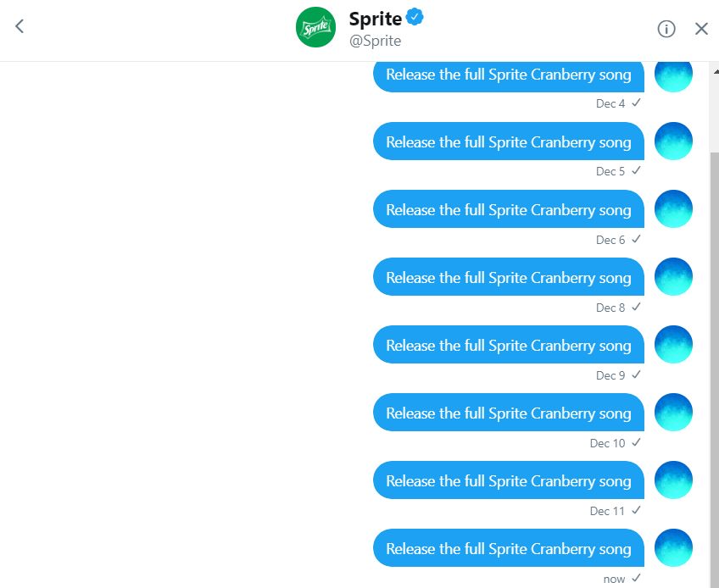
Task: Click the Dec 10 timestamp label
Action: (x=609, y=442)
